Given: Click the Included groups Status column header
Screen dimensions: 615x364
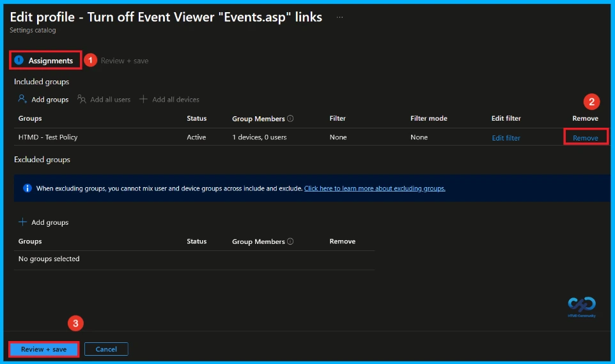Looking at the screenshot, I should click(196, 118).
